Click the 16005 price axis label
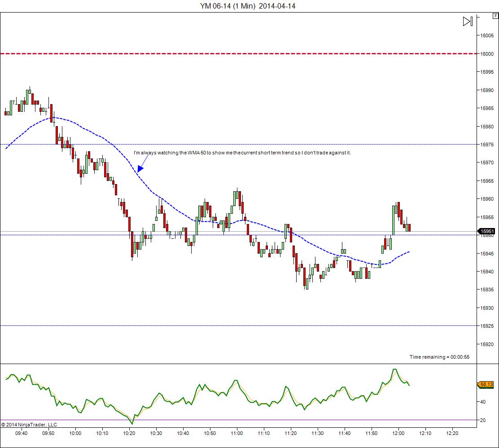 click(x=487, y=35)
